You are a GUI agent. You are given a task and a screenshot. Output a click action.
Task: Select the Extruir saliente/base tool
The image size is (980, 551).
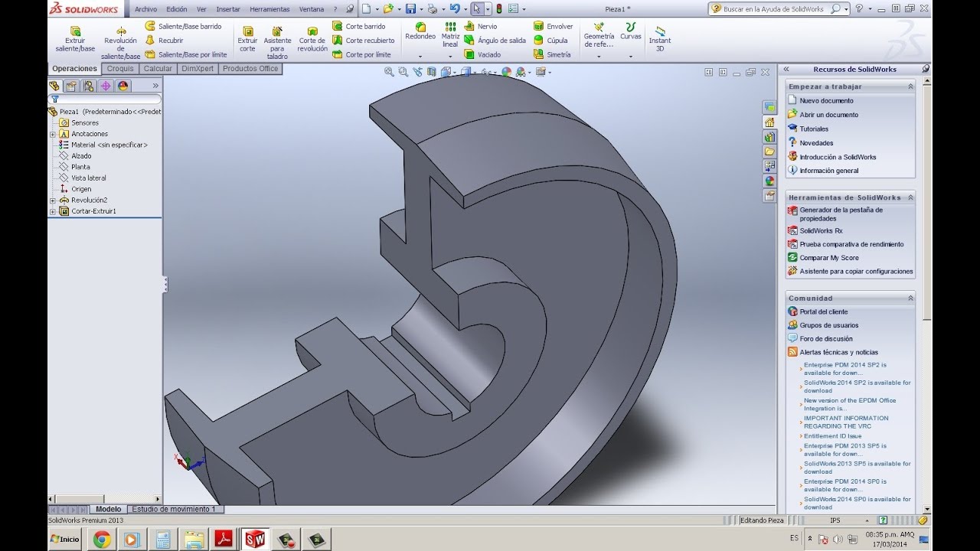pyautogui.click(x=75, y=38)
